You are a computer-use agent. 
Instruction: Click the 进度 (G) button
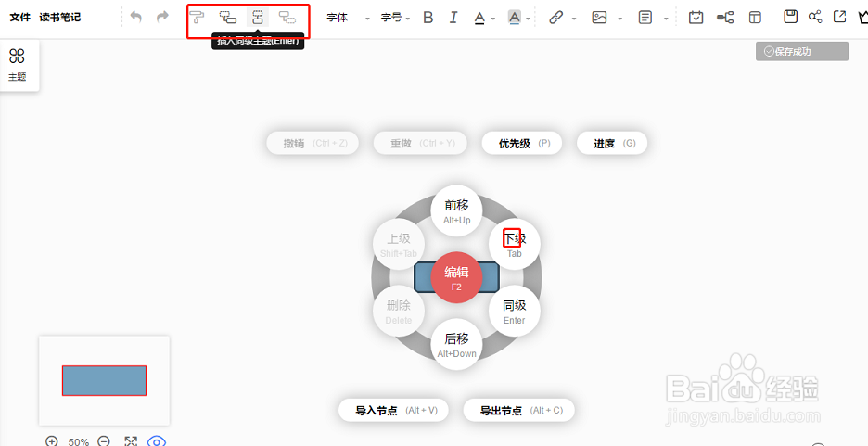coord(612,144)
